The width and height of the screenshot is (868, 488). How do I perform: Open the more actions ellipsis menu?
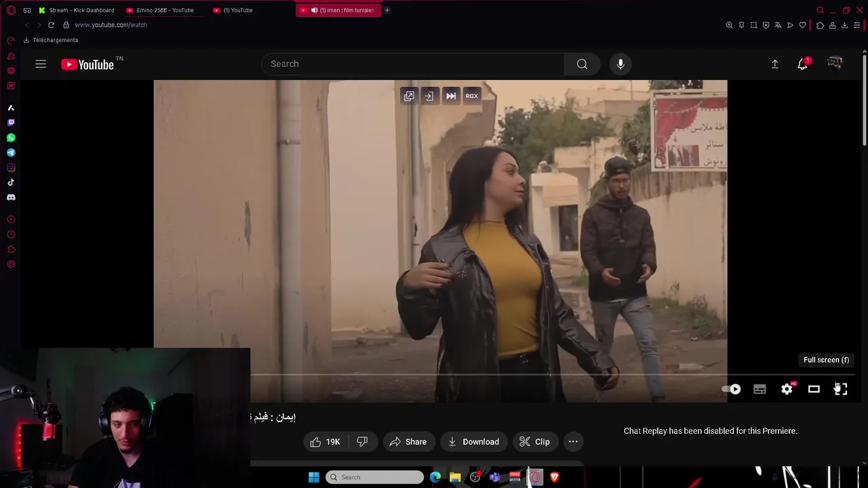pos(573,442)
